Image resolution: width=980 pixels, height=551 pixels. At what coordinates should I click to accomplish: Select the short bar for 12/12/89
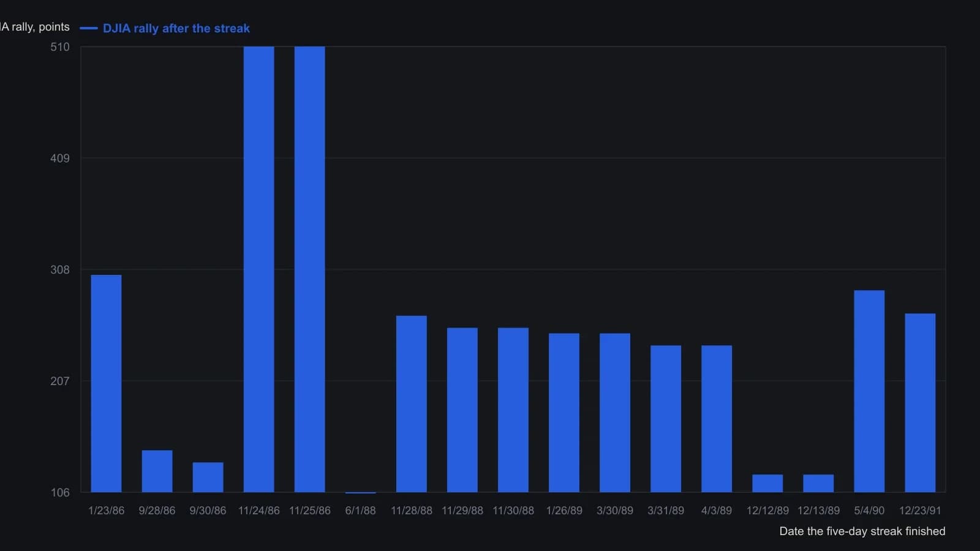tap(767, 484)
